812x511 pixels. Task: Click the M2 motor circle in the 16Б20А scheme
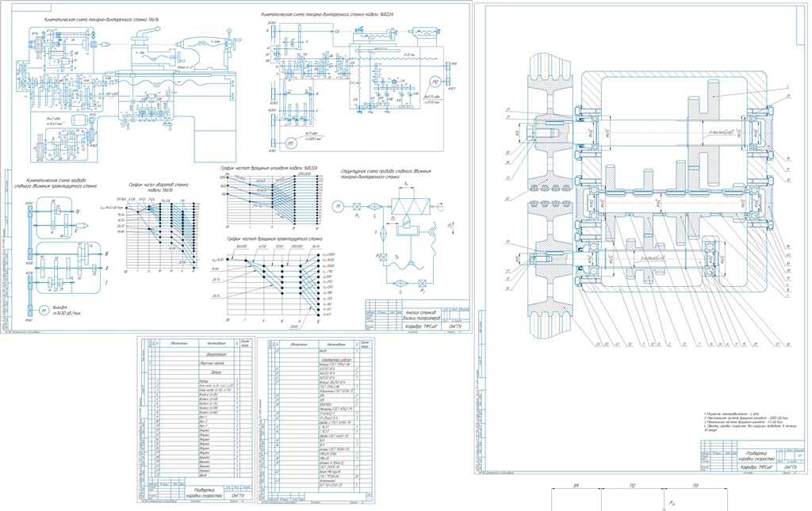(x=435, y=82)
